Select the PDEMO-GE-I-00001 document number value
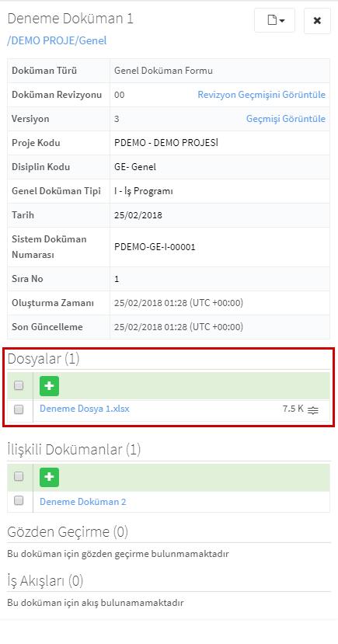 pos(155,247)
